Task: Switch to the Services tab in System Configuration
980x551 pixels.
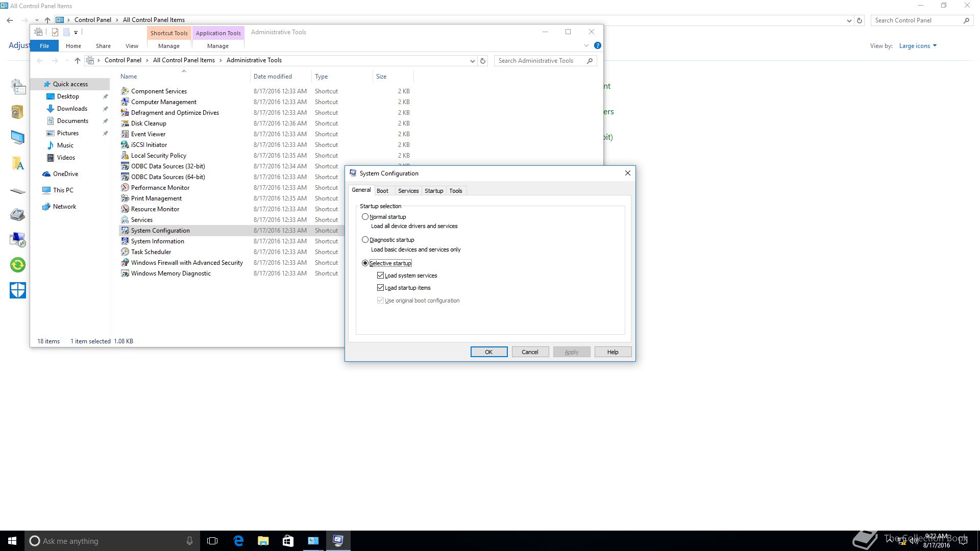Action: coord(408,191)
